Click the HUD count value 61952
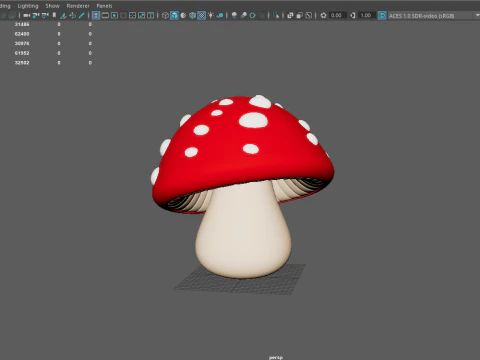The image size is (480, 360). (x=22, y=53)
